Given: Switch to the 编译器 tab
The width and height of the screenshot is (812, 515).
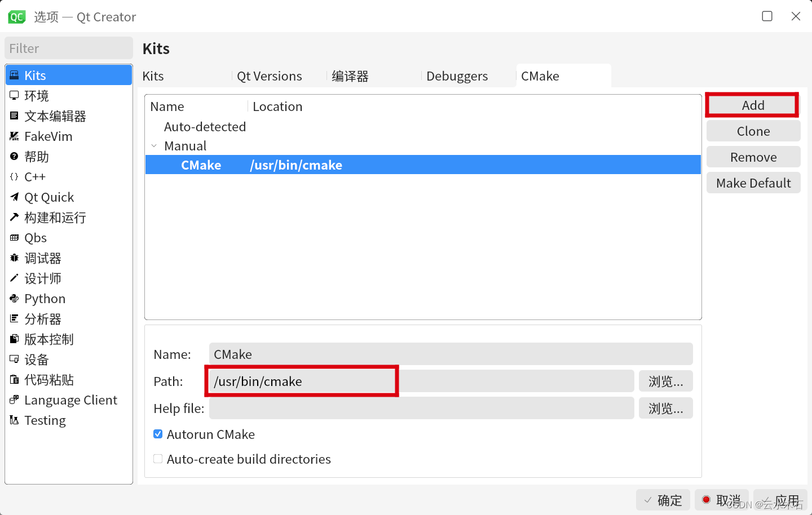Looking at the screenshot, I should (x=373, y=76).
